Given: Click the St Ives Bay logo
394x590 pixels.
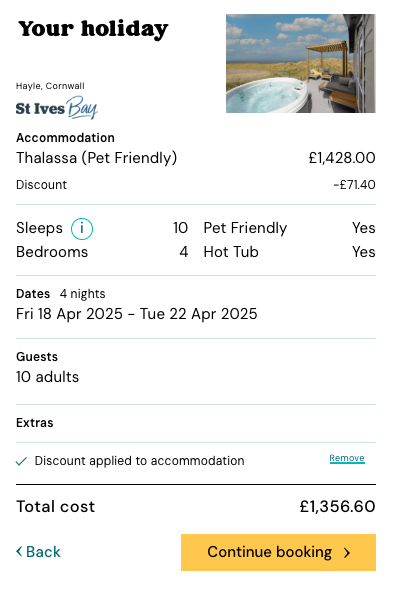Looking at the screenshot, I should click(57, 108).
